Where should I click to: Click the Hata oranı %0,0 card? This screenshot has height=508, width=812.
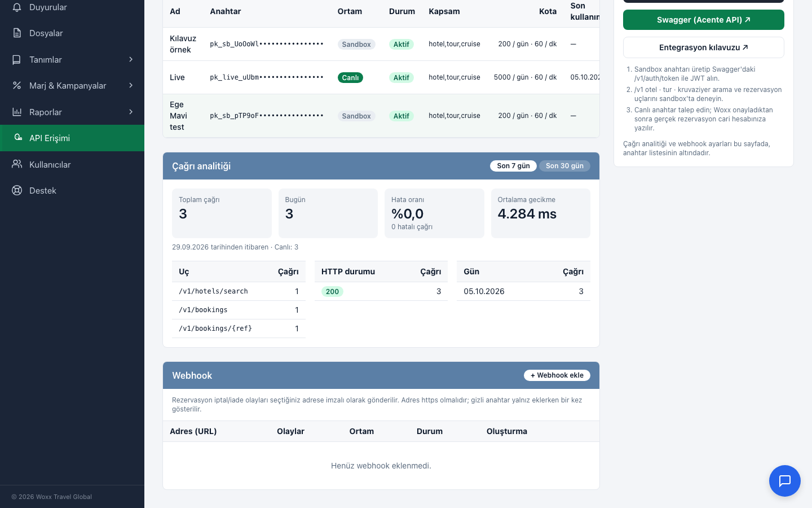tap(434, 213)
